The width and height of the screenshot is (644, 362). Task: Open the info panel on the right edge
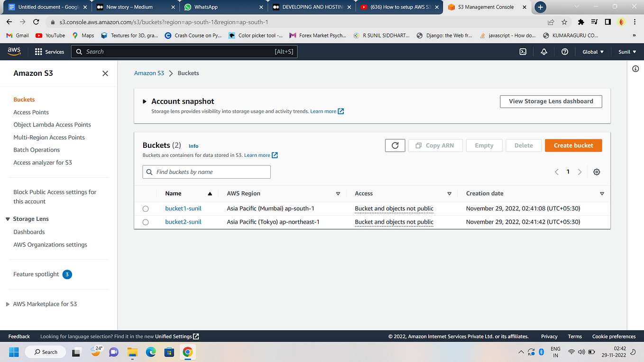(x=635, y=69)
